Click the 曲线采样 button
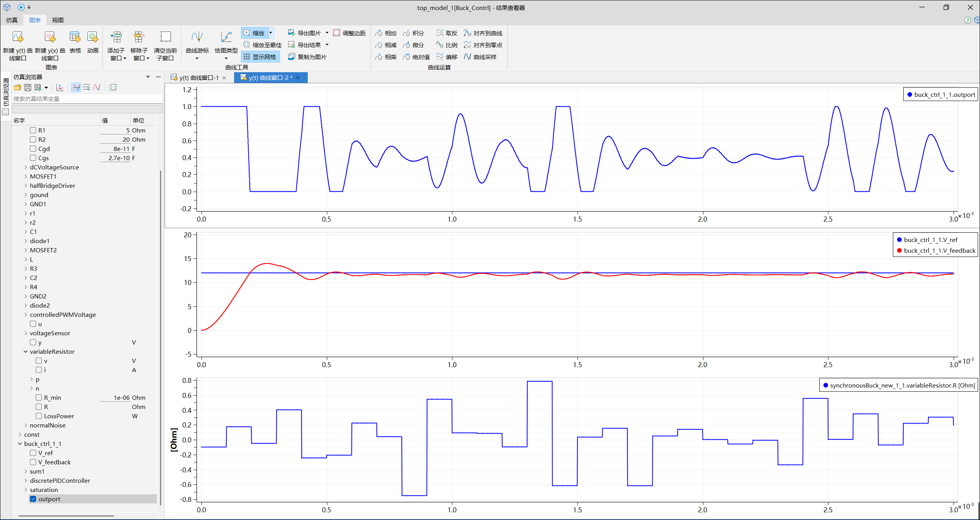 click(x=480, y=57)
